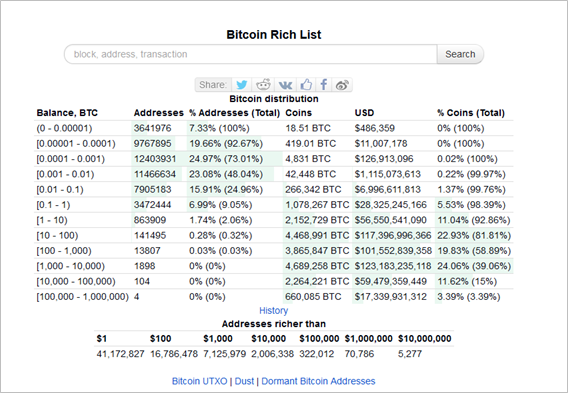This screenshot has width=568, height=393.
Task: Click the $10,000,000 richer-than column header
Action: click(425, 339)
